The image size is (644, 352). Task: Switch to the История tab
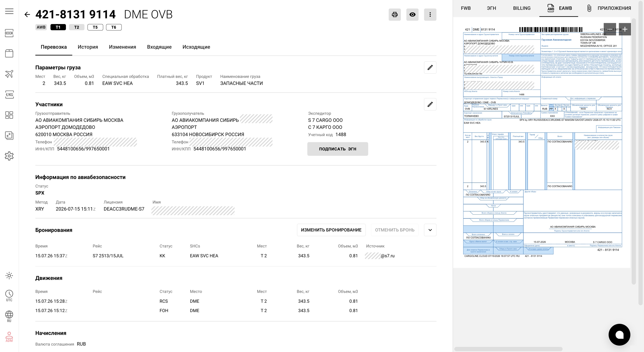coord(88,47)
